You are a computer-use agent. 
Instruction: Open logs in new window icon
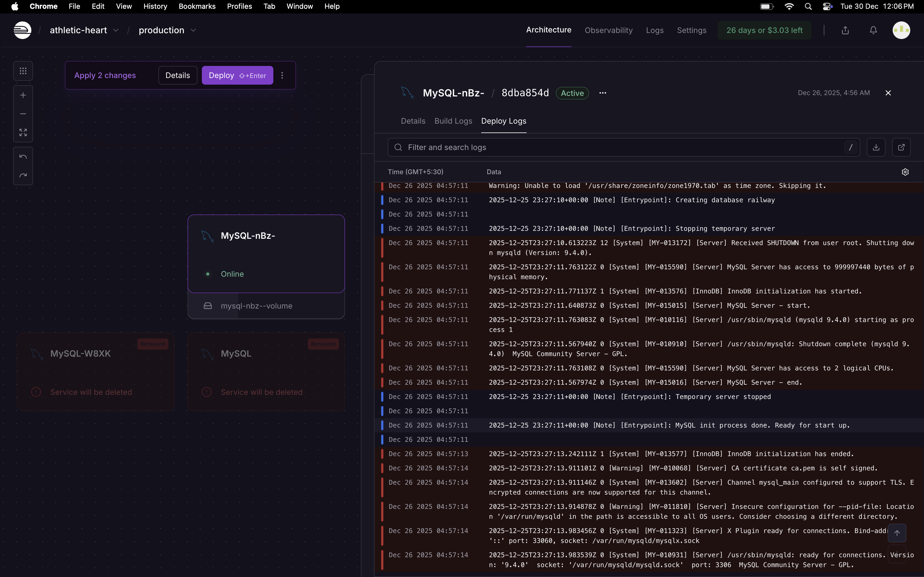coord(901,147)
